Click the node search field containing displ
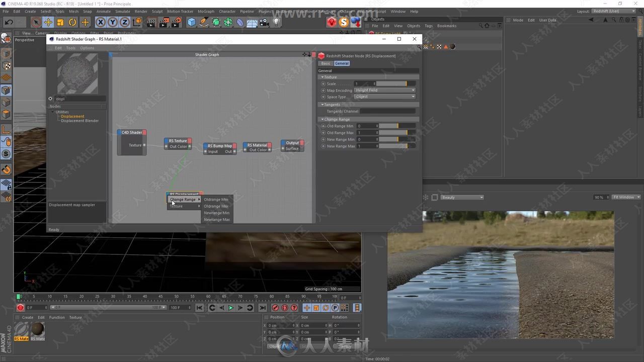 [80, 99]
